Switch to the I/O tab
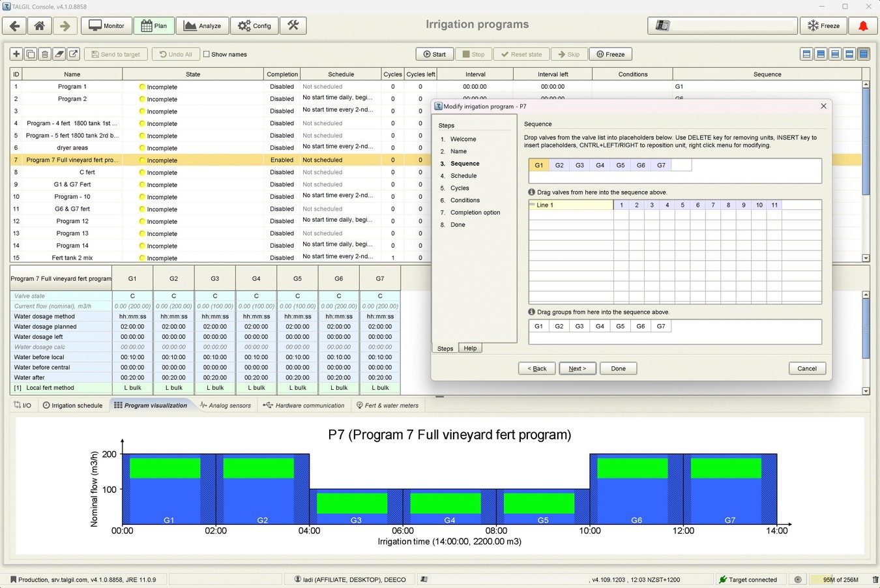 pyautogui.click(x=23, y=405)
